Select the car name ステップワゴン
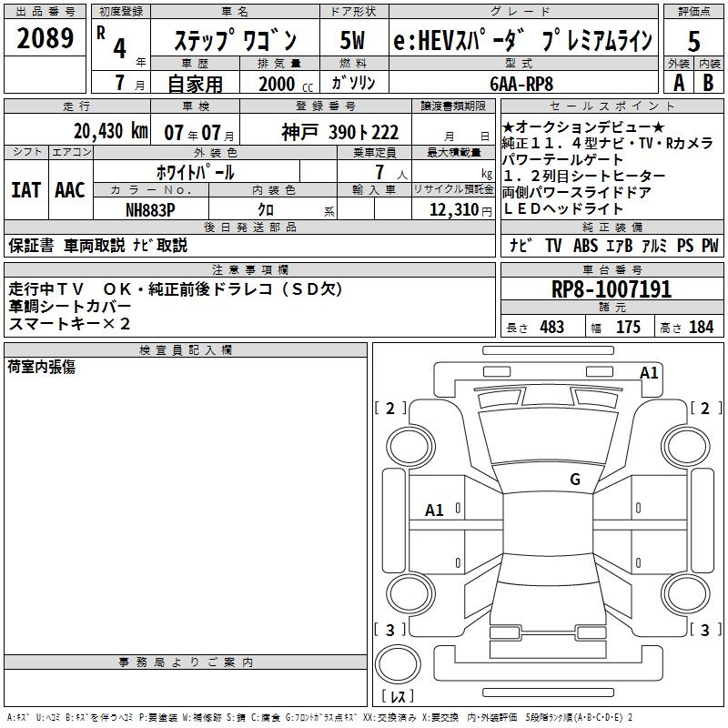The height and width of the screenshot is (728, 728). coord(235,40)
